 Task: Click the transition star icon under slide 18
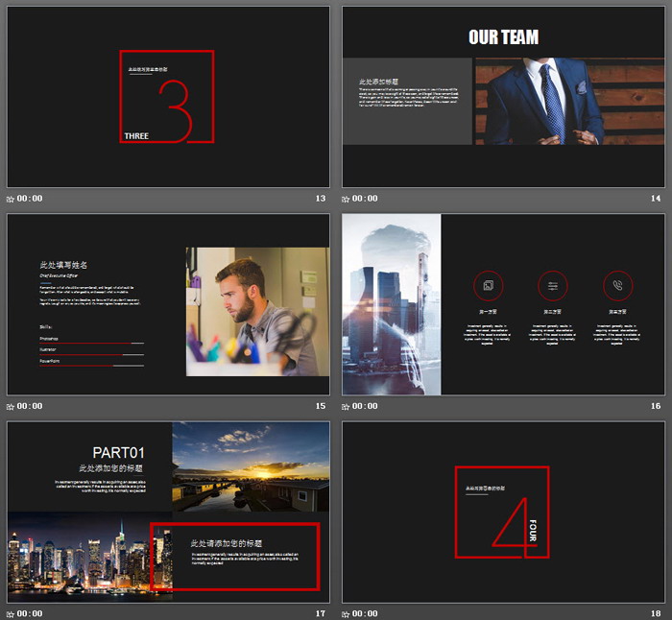(347, 613)
